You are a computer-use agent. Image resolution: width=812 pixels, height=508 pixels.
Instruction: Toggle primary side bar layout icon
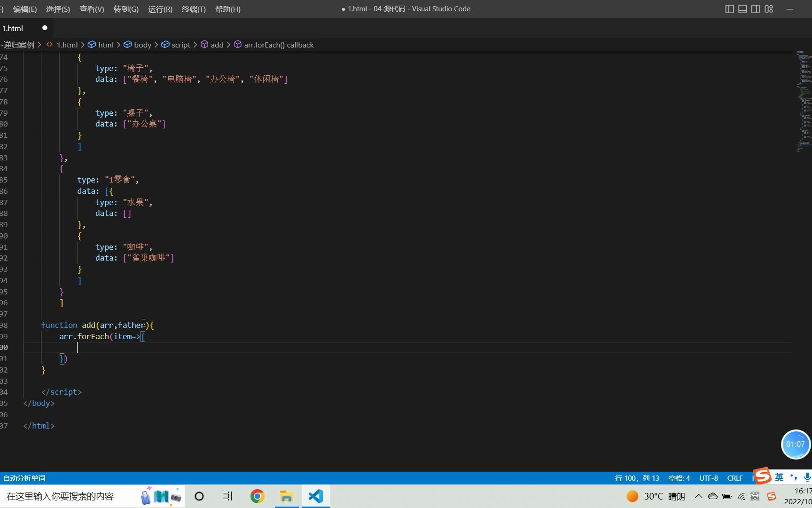coord(729,9)
